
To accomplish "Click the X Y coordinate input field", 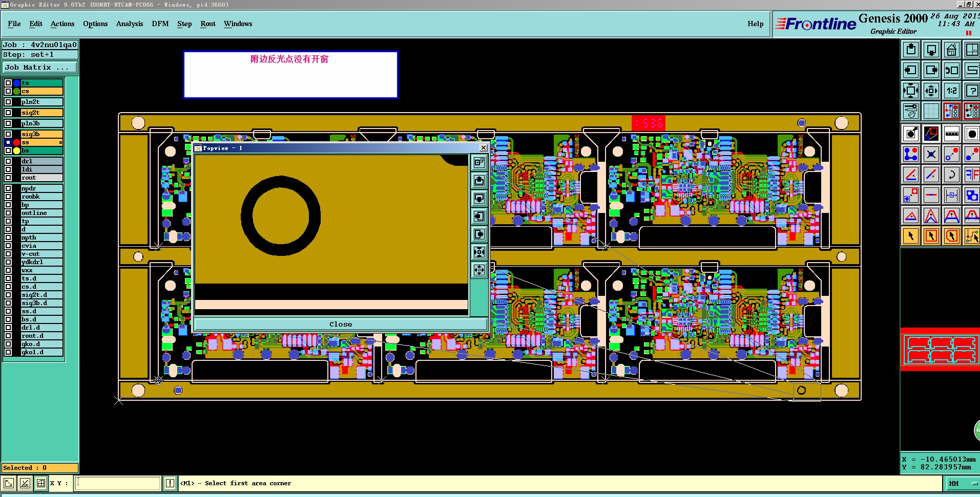I will 118,483.
